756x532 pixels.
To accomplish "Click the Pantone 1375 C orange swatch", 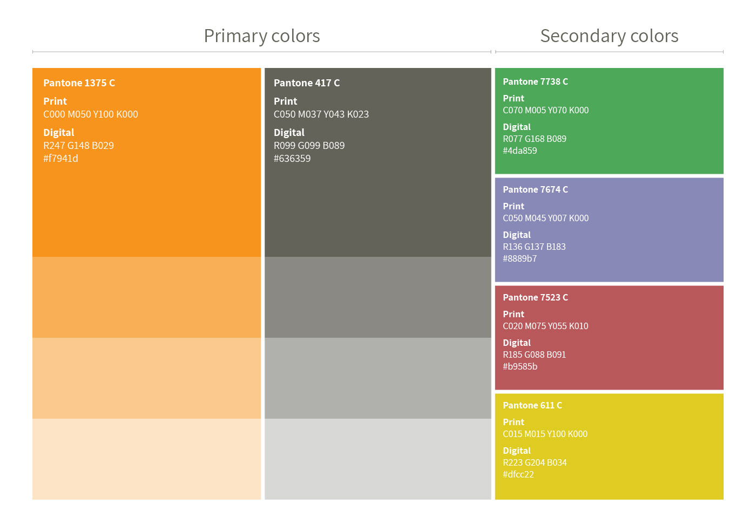I will coord(146,162).
